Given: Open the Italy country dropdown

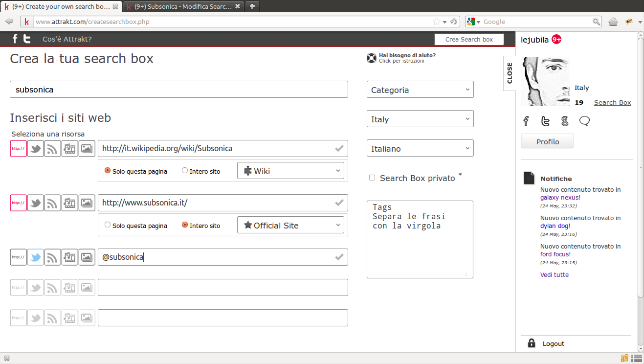Looking at the screenshot, I should [x=420, y=119].
